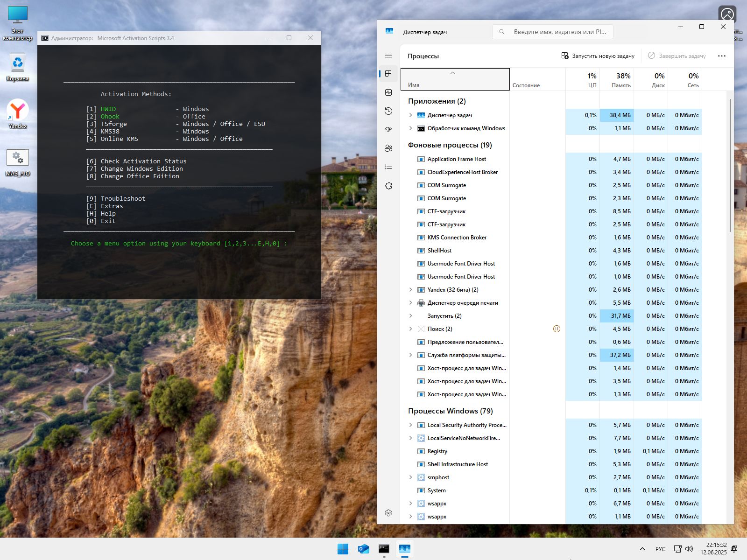Screen dimensions: 747x560
Task: Open notification bell in taskbar corner
Action: (x=734, y=549)
